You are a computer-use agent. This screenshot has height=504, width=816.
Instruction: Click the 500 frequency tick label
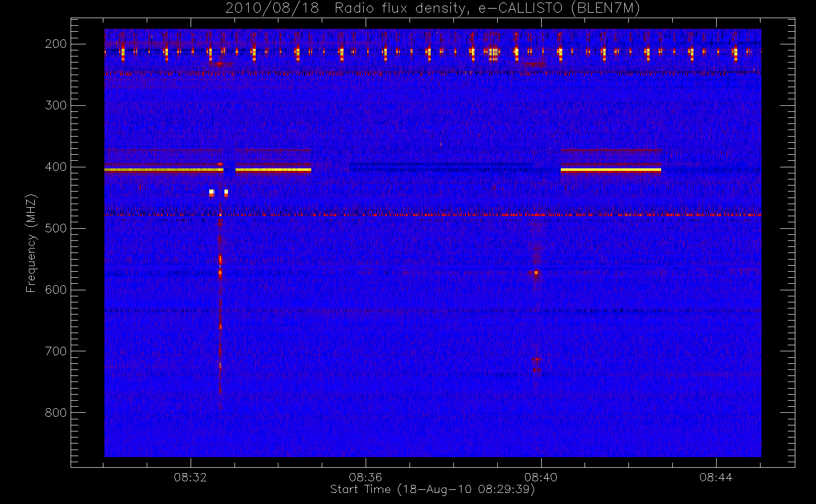55,228
